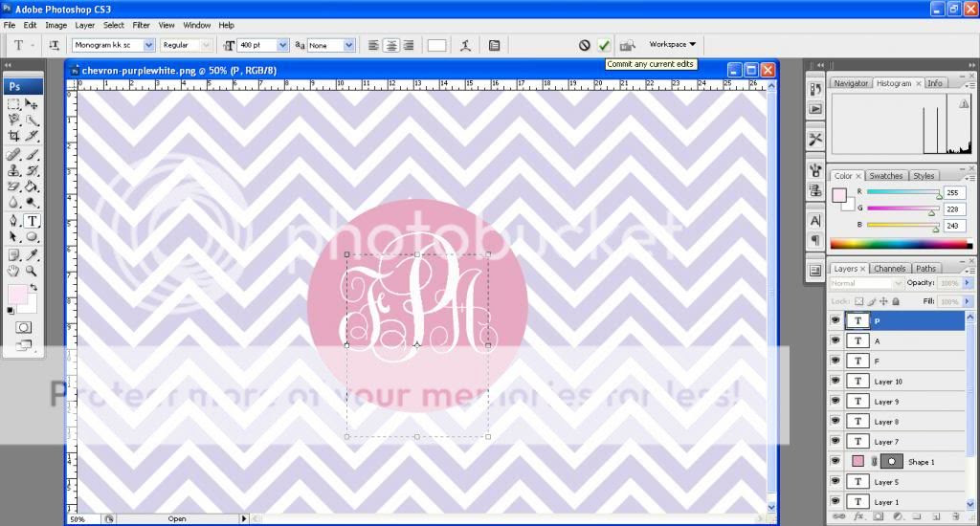Viewport: 980px width, 526px height.
Task: Open the Help menu
Action: click(x=226, y=25)
